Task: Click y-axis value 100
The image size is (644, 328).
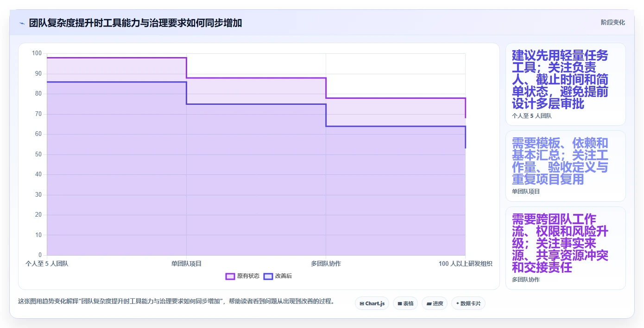Action: coord(37,53)
